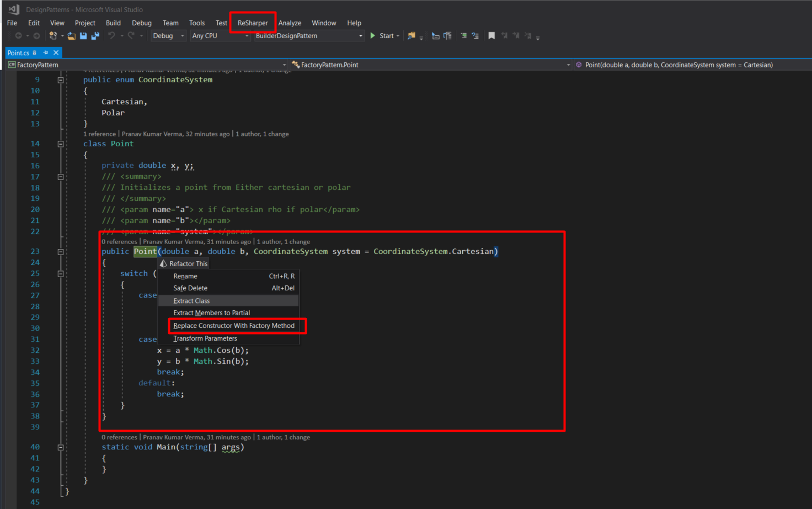Click the step toolbar icon after Find in Files
The image size is (812, 509).
click(x=436, y=36)
